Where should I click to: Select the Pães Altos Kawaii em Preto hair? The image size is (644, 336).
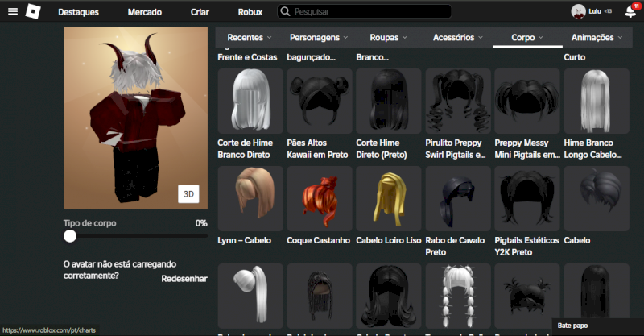click(320, 102)
